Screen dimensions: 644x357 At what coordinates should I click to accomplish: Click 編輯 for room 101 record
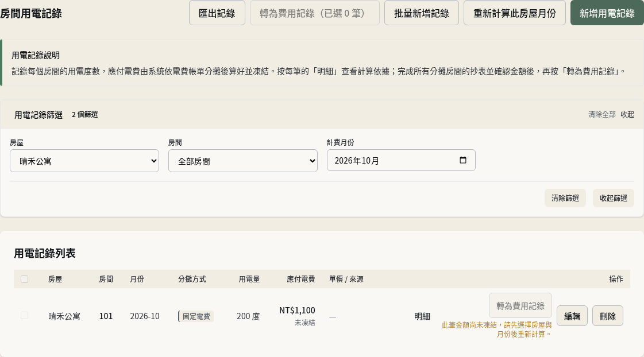[x=572, y=316]
